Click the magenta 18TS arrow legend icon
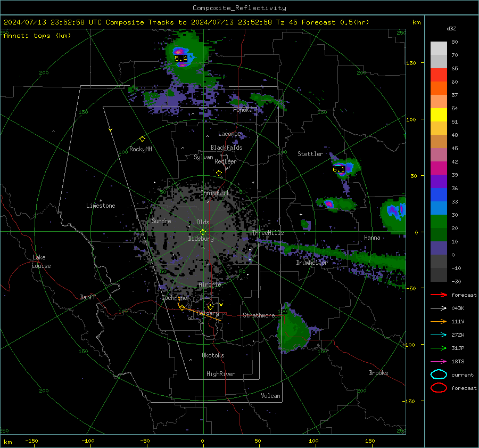Image resolution: width=479 pixels, height=448 pixels. pos(439,362)
